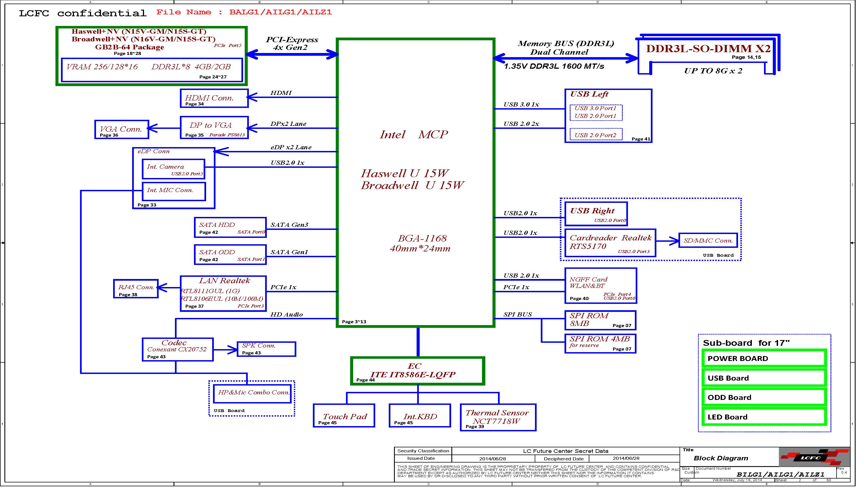Click the DP to VGA block
The width and height of the screenshot is (868, 502).
214,128
